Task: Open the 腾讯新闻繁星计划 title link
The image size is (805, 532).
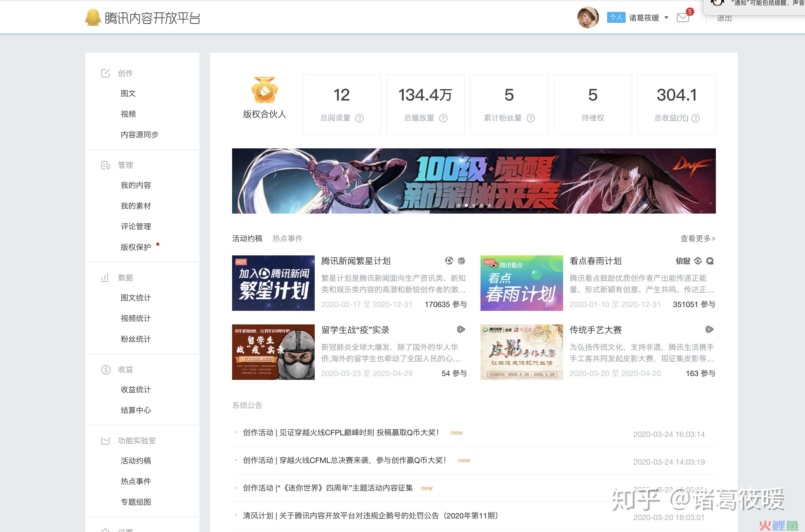Action: [x=356, y=261]
